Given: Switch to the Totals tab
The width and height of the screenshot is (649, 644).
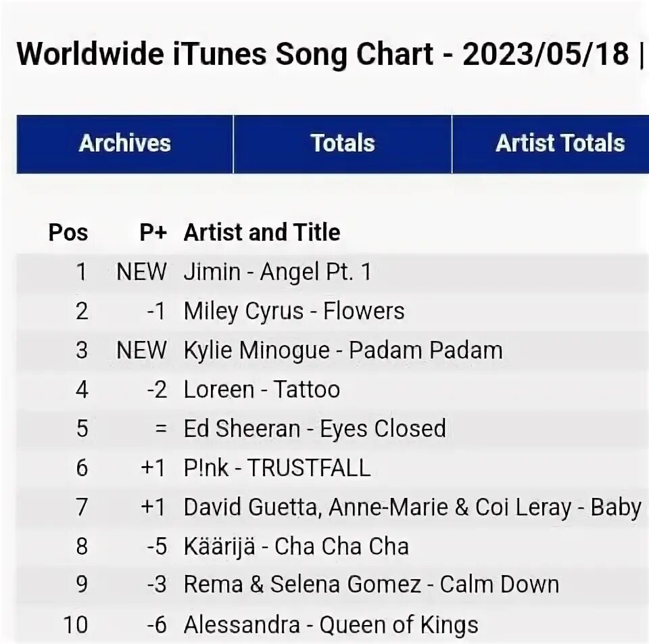Looking at the screenshot, I should pos(343,143).
